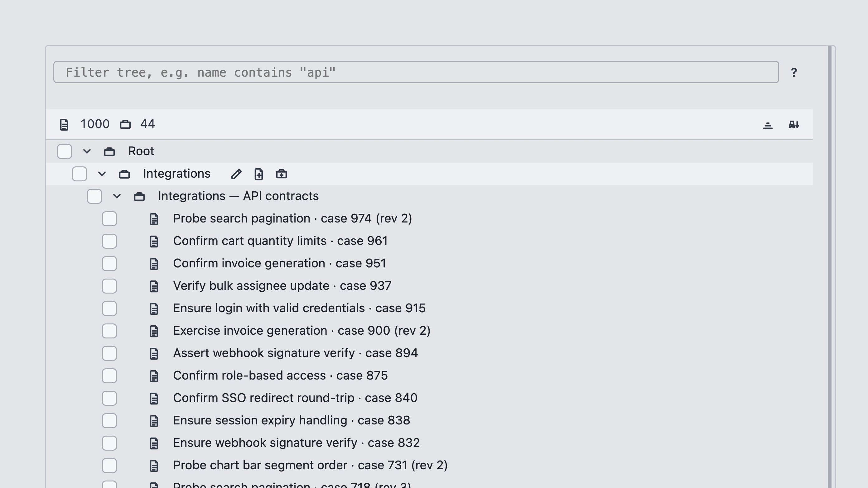Tick checkbox for Probe search pagination case 974
This screenshot has width=868, height=488.
[109, 219]
